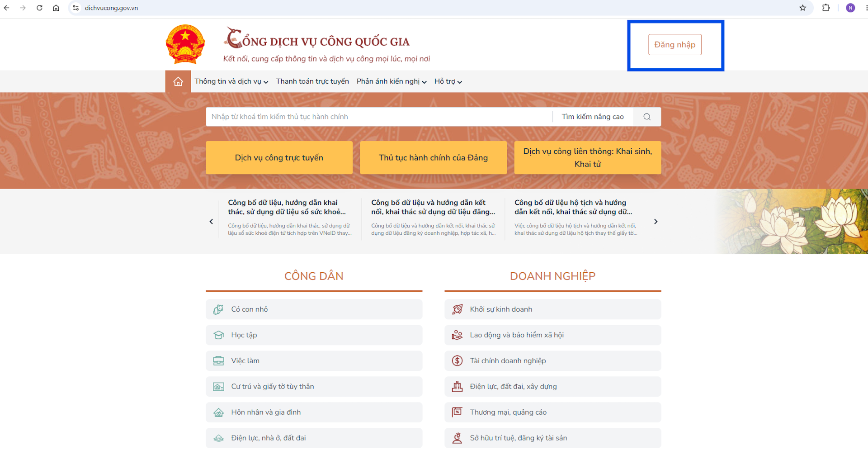Expand Thông tin và dịch vụ menu
Screen dimensions: 868x450
coord(231,81)
